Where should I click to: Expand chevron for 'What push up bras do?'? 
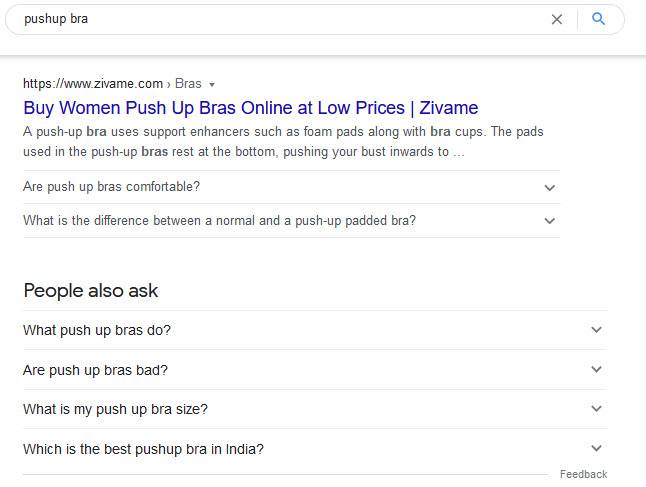click(x=596, y=330)
